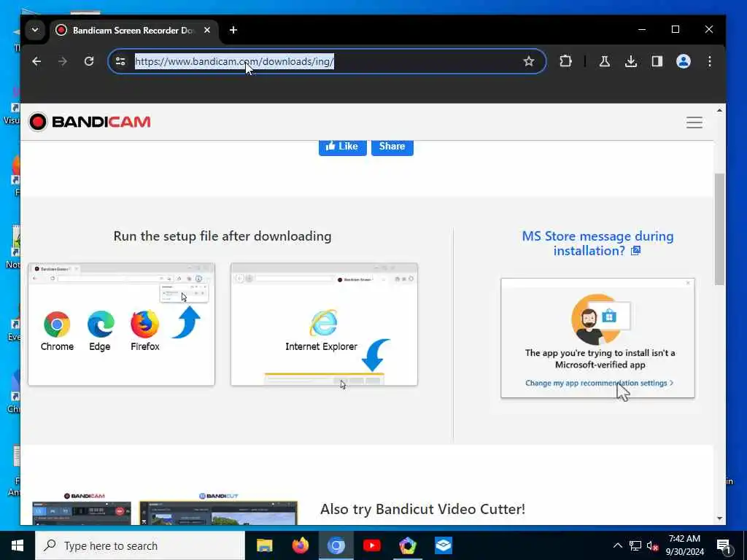Reload the Bandicam page
The height and width of the screenshot is (560, 747).
(89, 61)
